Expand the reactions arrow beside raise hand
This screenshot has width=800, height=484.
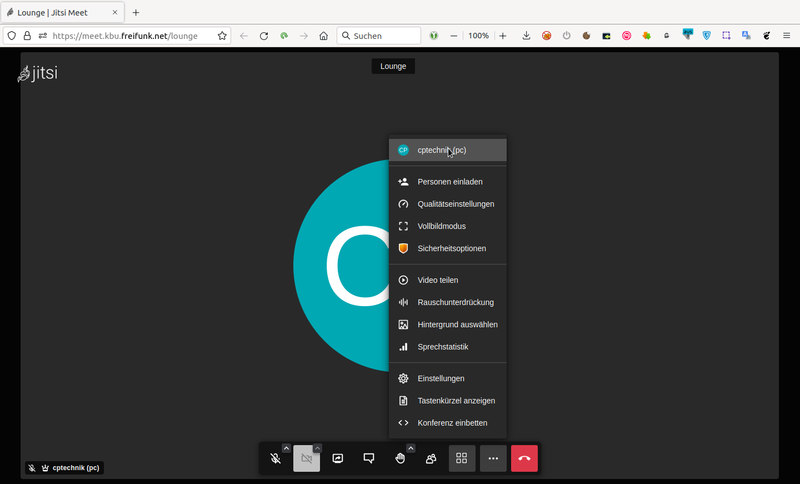click(x=410, y=448)
